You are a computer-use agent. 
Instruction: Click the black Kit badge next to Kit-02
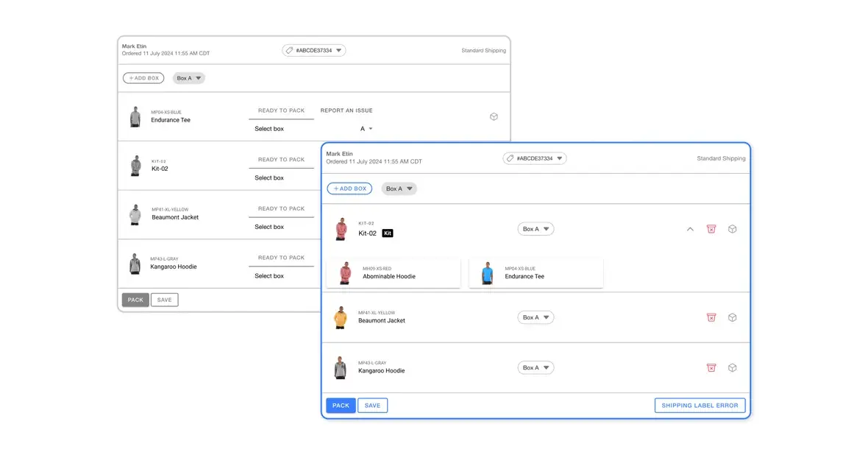pyautogui.click(x=388, y=233)
